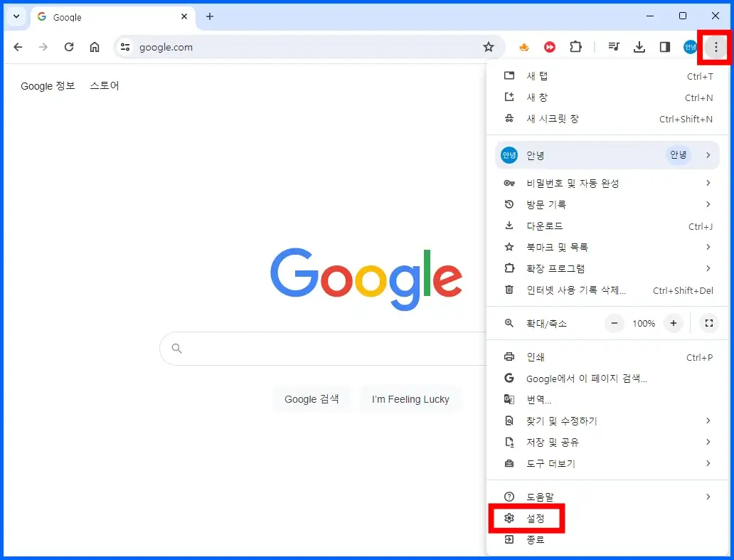Toggle the side panel icon

point(665,47)
